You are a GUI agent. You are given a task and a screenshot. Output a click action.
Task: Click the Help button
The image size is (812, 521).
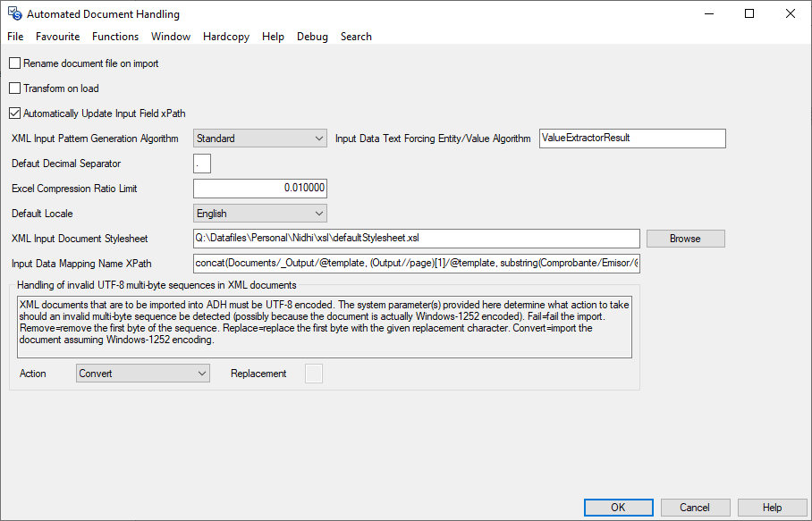click(x=772, y=507)
